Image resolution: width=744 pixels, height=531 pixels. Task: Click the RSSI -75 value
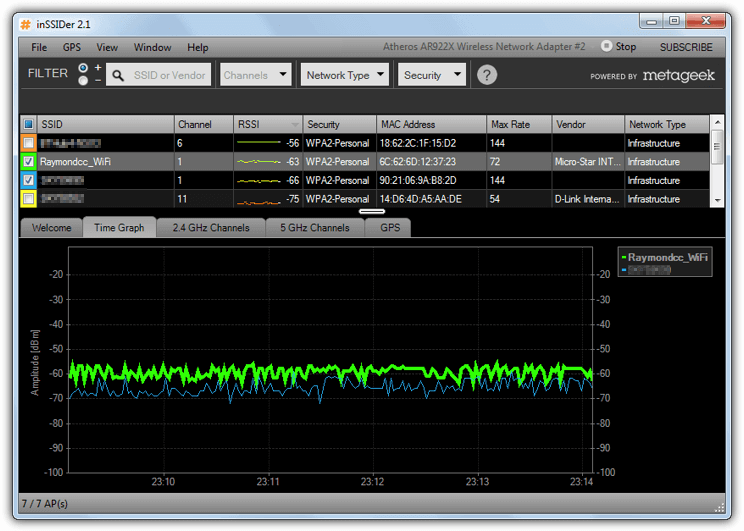293,199
